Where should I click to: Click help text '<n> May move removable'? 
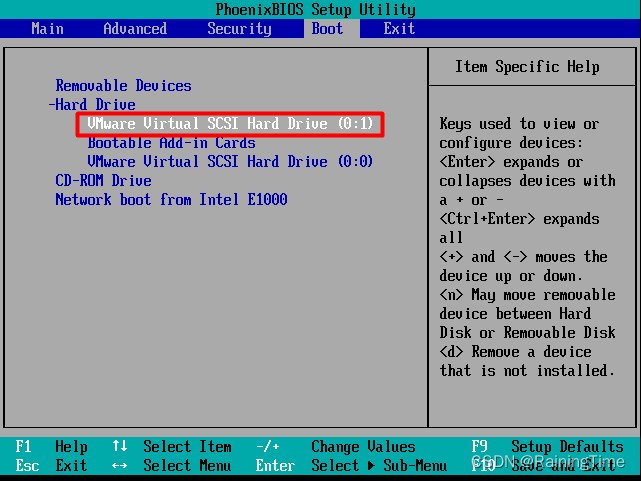coord(527,295)
